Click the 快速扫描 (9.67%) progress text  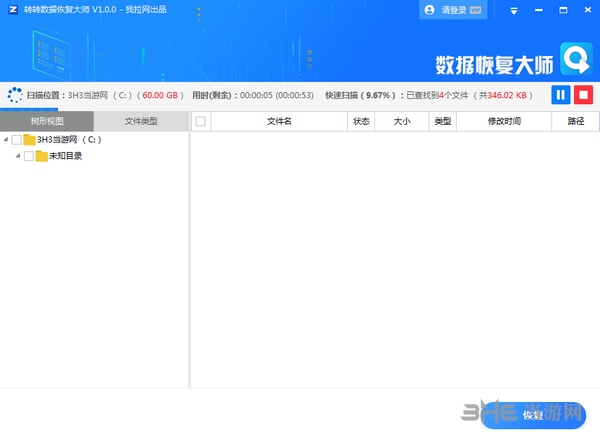360,95
